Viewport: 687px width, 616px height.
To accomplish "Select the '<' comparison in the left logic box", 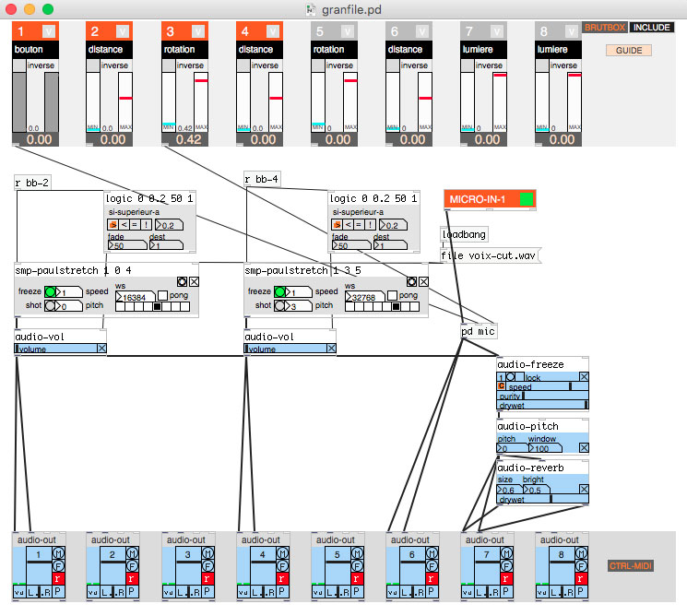I will click(x=124, y=225).
